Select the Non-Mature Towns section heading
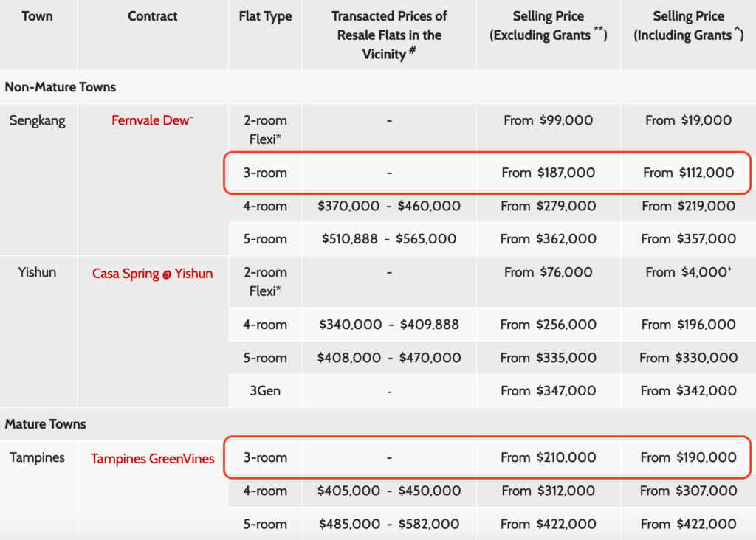 pyautogui.click(x=61, y=87)
